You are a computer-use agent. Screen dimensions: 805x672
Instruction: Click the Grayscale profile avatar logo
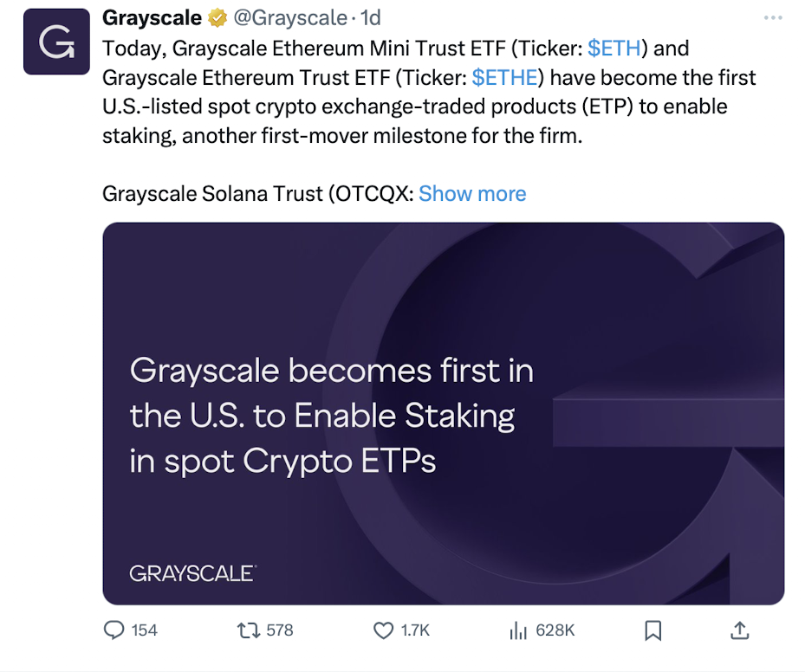pos(56,42)
